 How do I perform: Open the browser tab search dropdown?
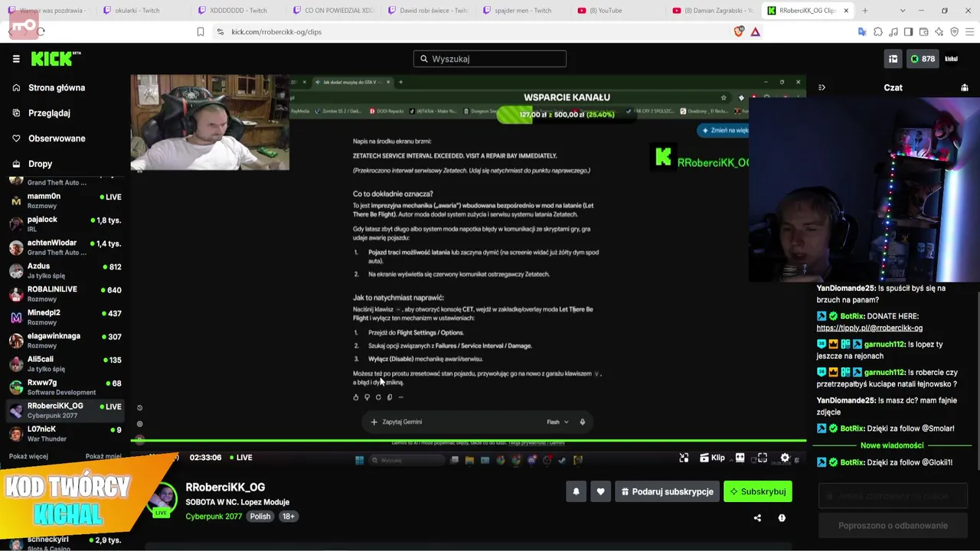click(x=903, y=11)
